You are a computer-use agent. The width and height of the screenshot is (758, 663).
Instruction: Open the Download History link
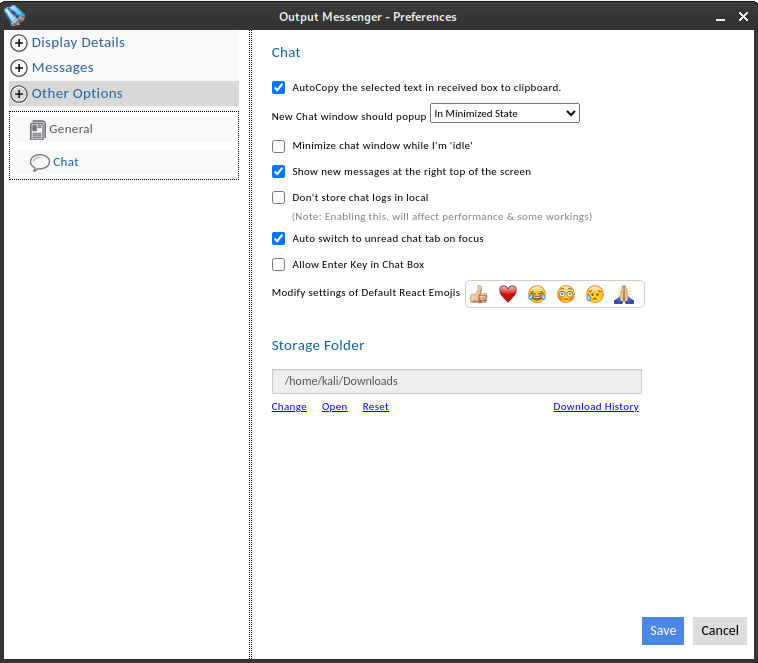[x=596, y=407]
